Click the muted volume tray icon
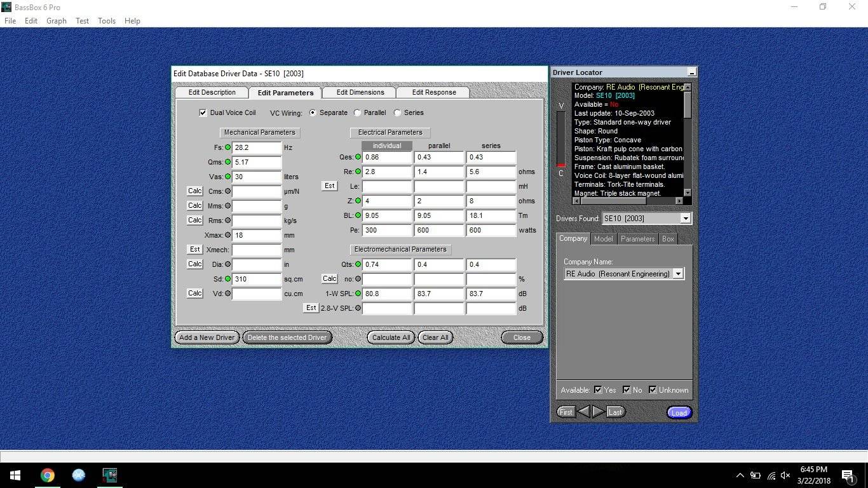The height and width of the screenshot is (488, 868). (x=785, y=475)
